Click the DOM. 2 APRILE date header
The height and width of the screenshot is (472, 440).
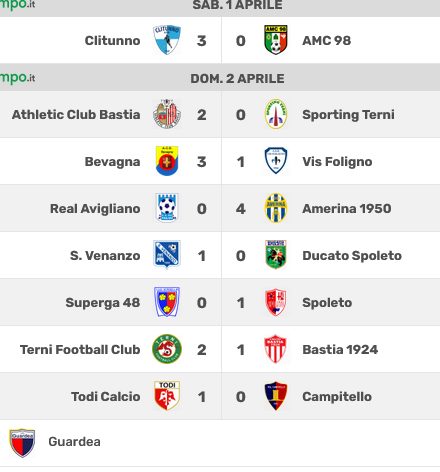[x=237, y=78]
